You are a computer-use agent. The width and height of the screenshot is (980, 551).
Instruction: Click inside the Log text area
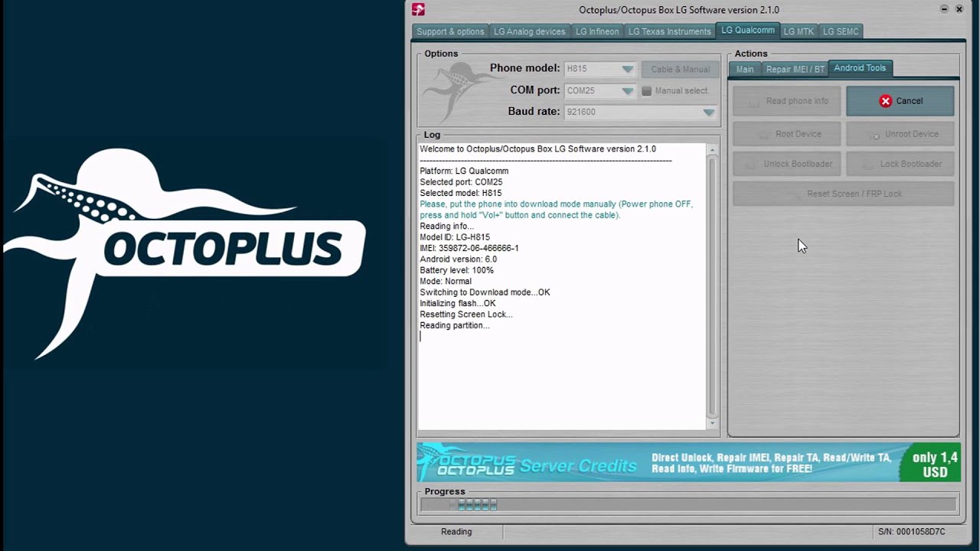coord(563,375)
